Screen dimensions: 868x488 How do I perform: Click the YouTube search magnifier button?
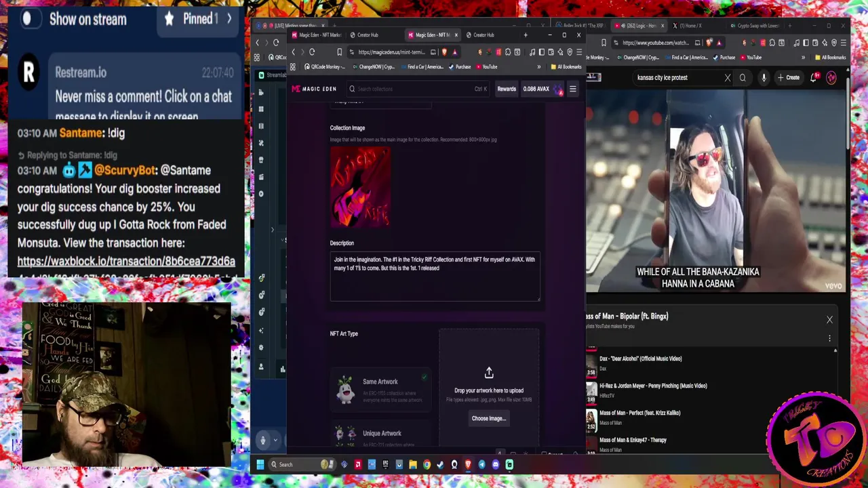pos(743,78)
